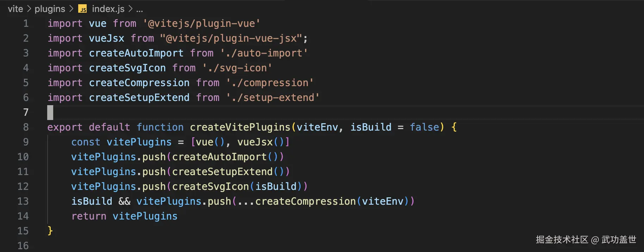Screen dimensions: 644x252
Task: Click '@vitejs/plugin-vue' import path string
Action: coord(201,24)
